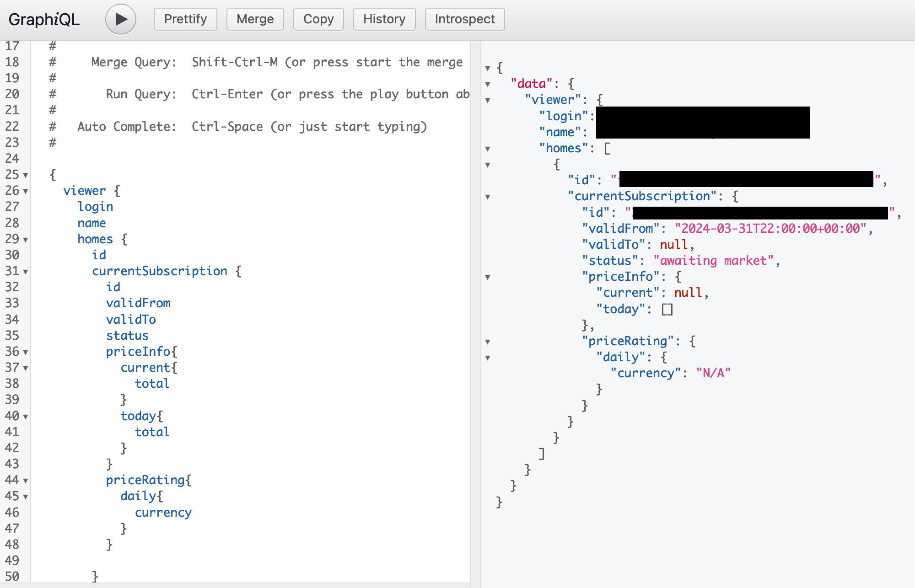915x588 pixels.
Task: Collapse the "data" object in results
Action: (x=488, y=85)
